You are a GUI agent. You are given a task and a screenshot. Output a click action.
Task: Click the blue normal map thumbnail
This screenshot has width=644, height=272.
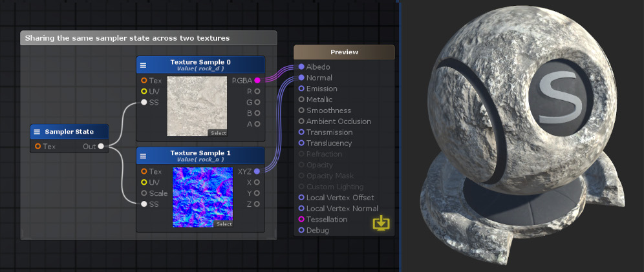202,194
